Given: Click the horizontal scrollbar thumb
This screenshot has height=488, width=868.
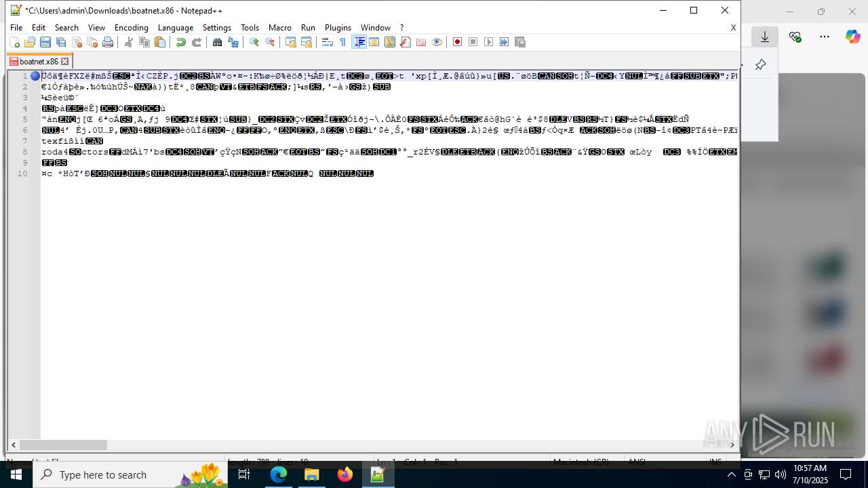Looking at the screenshot, I should pos(63,445).
